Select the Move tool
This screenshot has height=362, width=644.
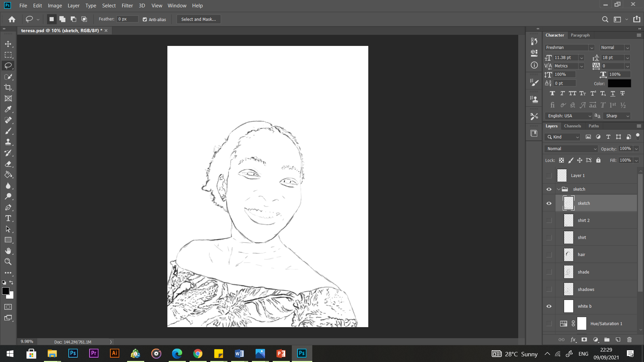coord(8,44)
